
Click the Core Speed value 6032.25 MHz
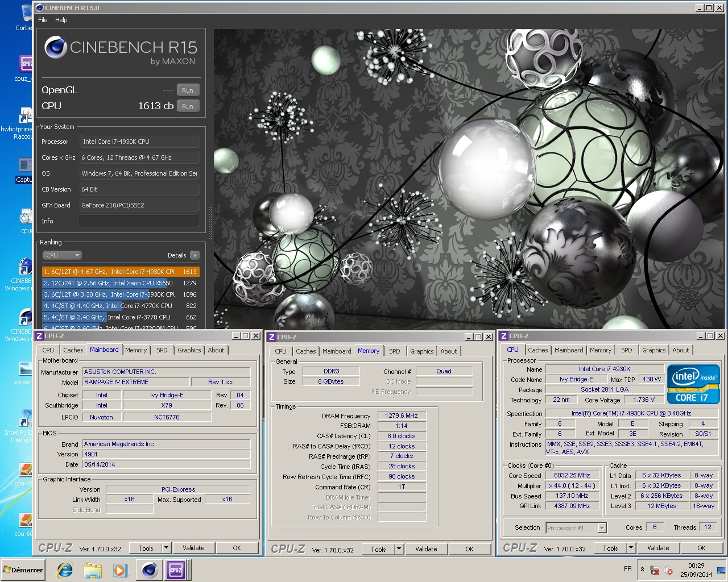(572, 475)
